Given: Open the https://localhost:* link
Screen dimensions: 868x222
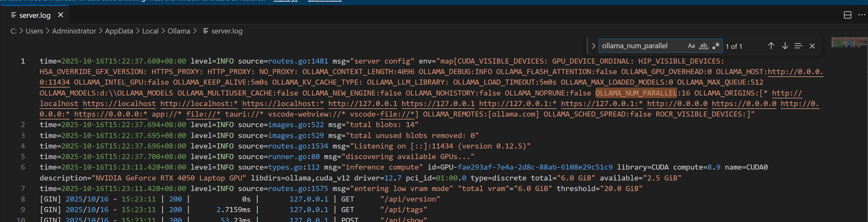Looking at the screenshot, I should point(283,103).
